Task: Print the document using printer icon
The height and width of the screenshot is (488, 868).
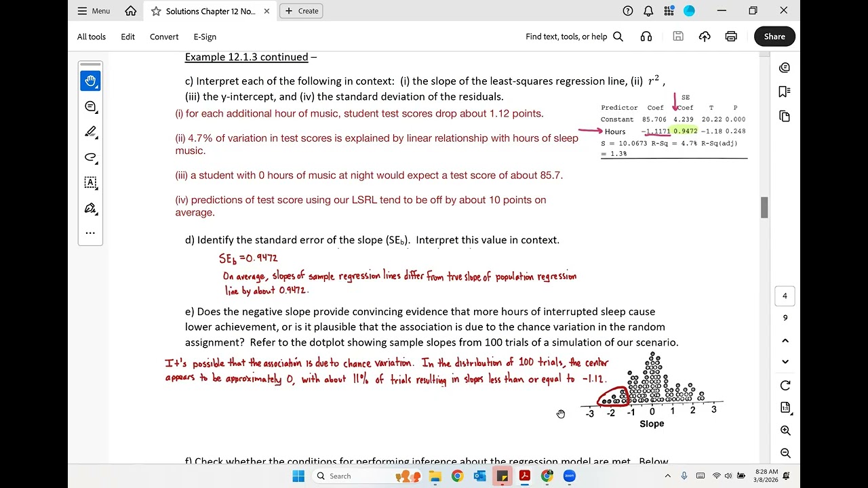Action: 731,37
